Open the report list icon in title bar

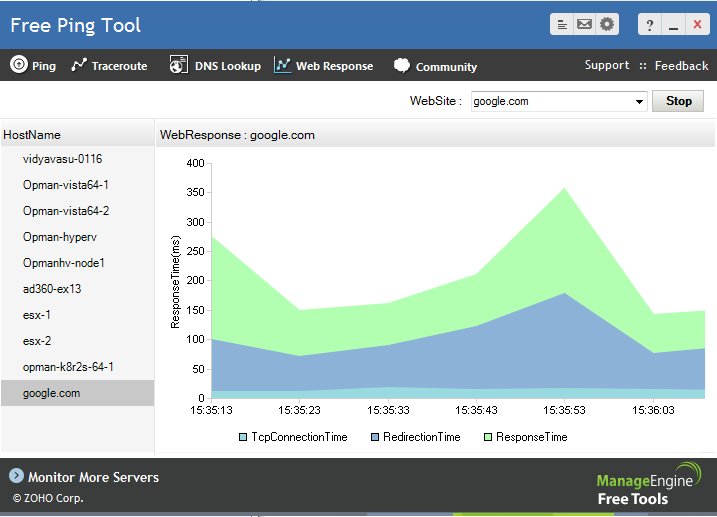[x=562, y=24]
